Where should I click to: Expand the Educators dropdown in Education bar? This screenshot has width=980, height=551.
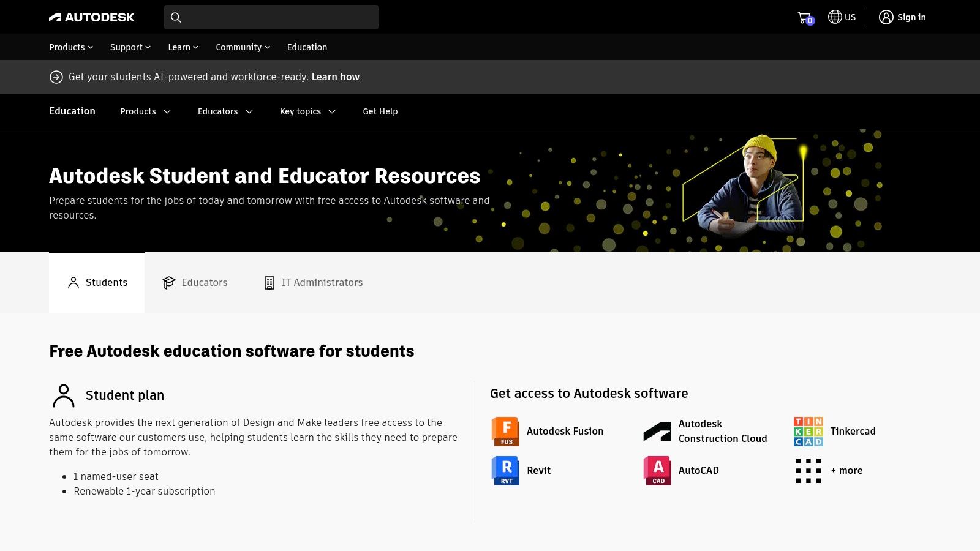[225, 111]
